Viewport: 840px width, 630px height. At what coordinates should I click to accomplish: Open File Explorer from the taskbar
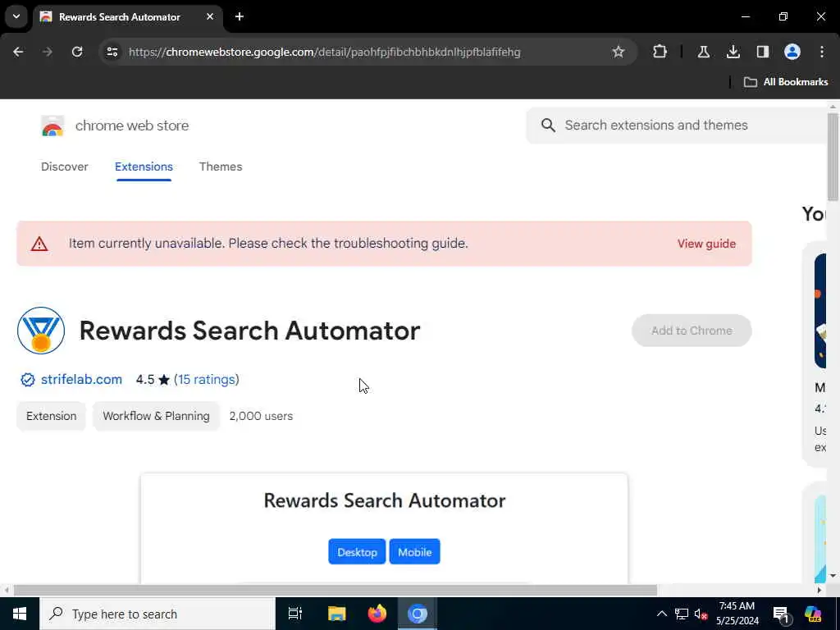[337, 614]
